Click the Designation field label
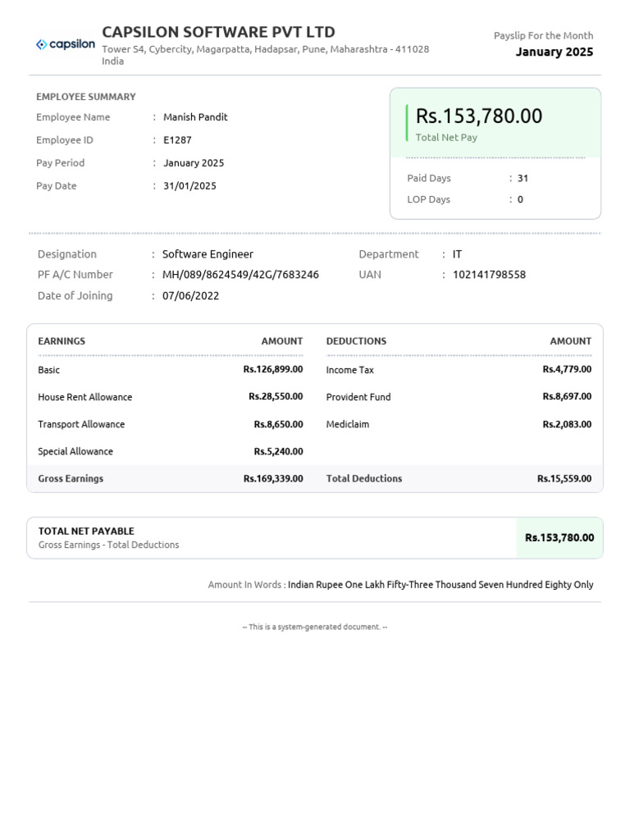630x840 pixels. pyautogui.click(x=67, y=254)
